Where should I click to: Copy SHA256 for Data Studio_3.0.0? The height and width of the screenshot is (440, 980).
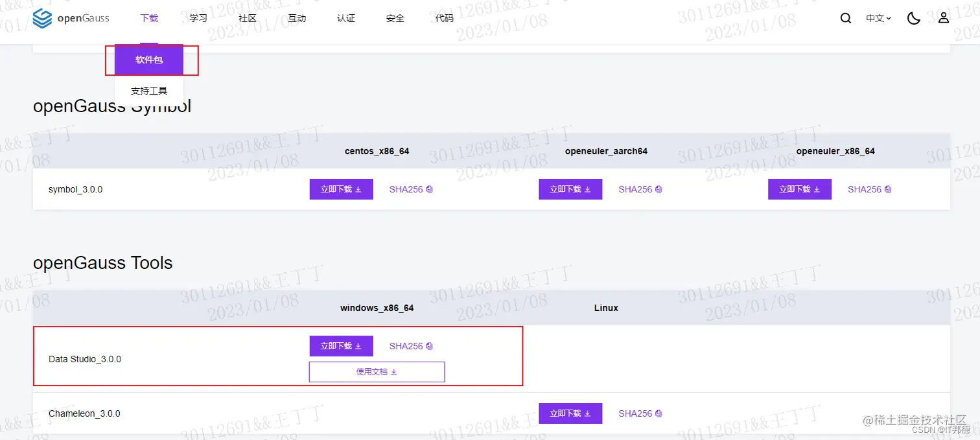[x=411, y=346]
